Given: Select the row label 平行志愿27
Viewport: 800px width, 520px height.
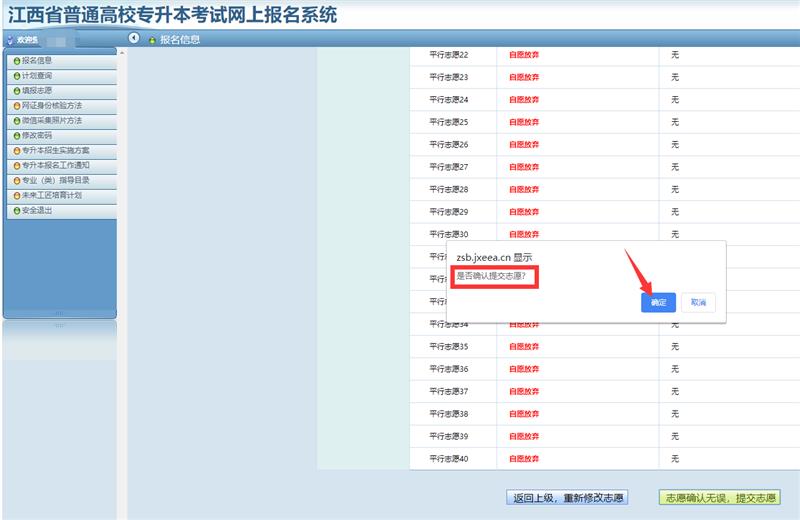Looking at the screenshot, I should [x=448, y=167].
